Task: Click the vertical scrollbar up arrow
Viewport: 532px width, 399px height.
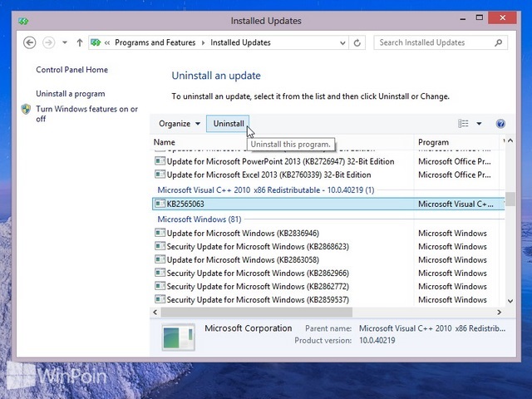Action: click(510, 140)
